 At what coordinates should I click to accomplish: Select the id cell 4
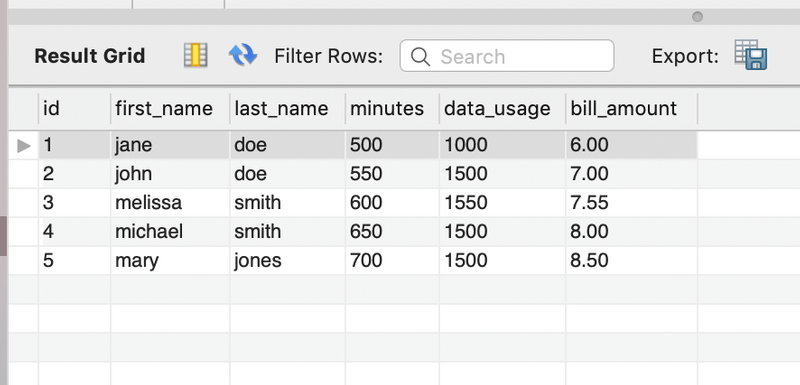pyautogui.click(x=74, y=232)
